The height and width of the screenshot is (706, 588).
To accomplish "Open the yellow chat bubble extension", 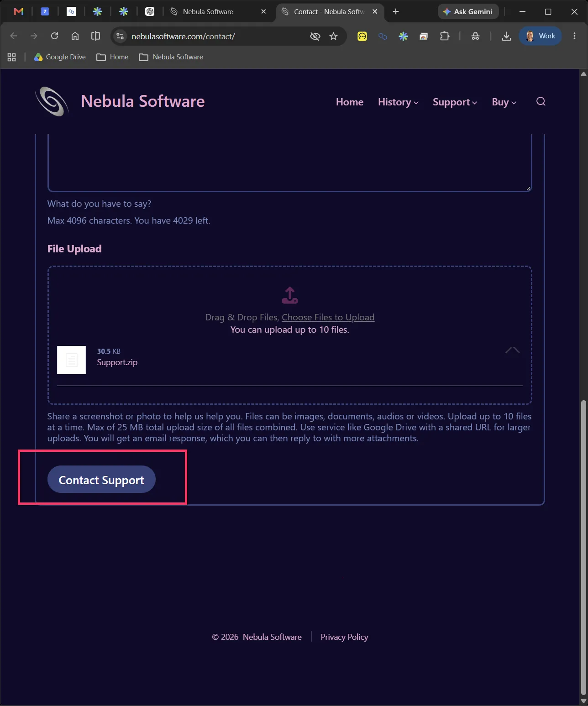I will pyautogui.click(x=362, y=36).
